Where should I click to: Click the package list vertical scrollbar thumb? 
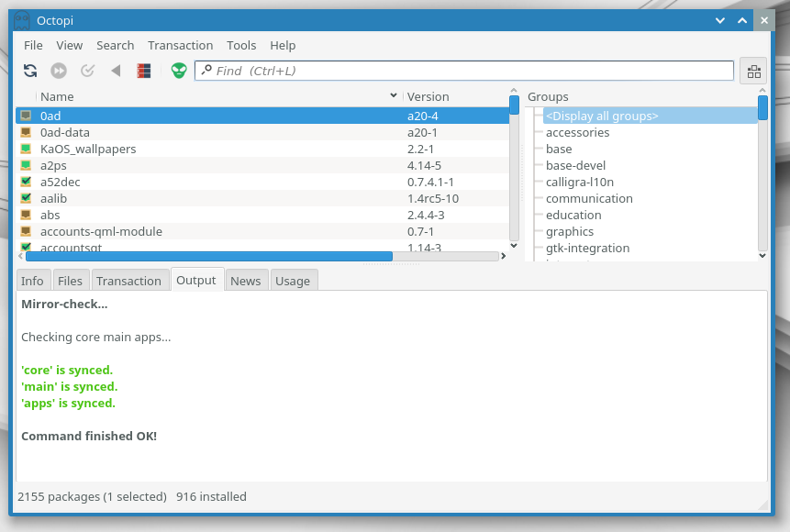tap(514, 105)
